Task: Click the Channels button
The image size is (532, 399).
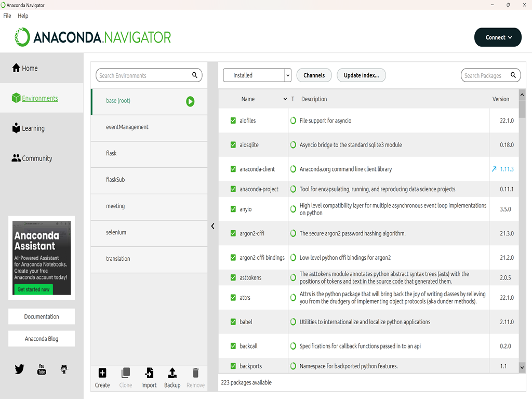Action: [x=314, y=75]
